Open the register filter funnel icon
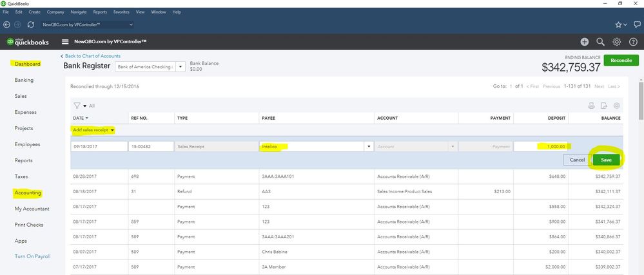Screen dimensions: 644x275 click(77, 106)
